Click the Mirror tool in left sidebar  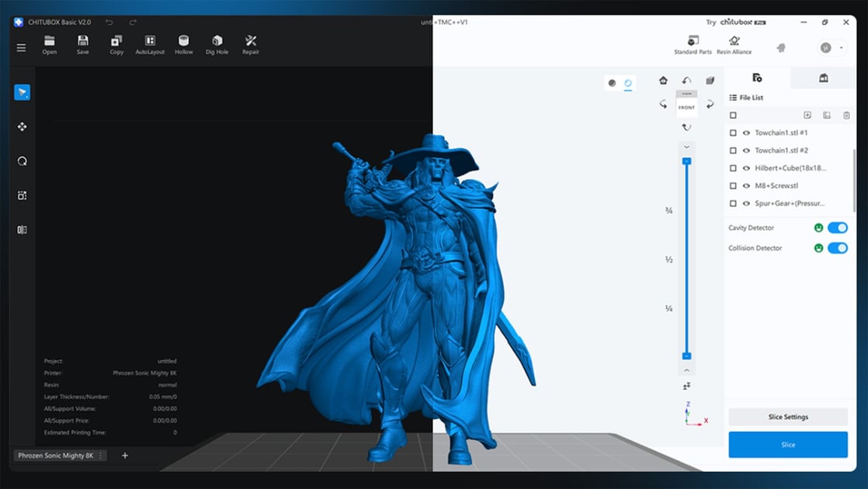(x=22, y=230)
